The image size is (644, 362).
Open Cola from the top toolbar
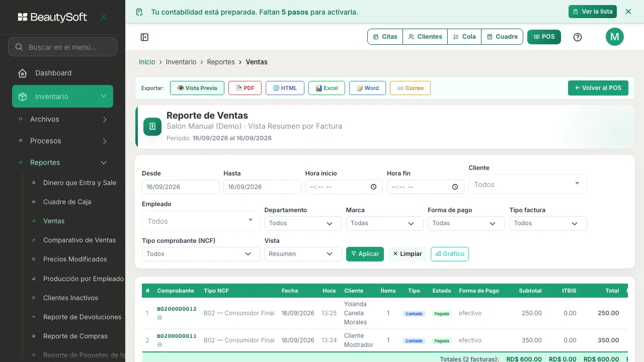click(x=464, y=37)
